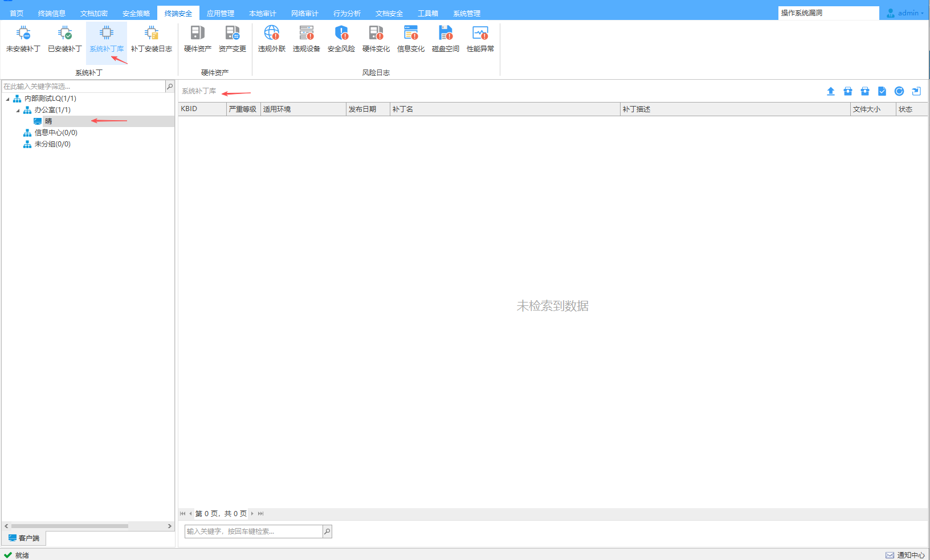Collapse the 办公室 group node
Screen dimensions: 930x560
point(18,111)
